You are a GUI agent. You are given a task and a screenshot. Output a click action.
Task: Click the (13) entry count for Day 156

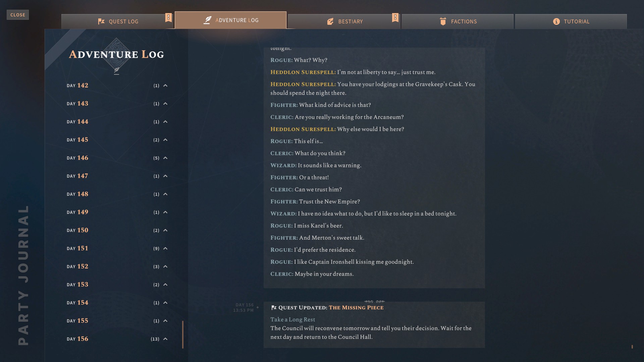point(155,339)
